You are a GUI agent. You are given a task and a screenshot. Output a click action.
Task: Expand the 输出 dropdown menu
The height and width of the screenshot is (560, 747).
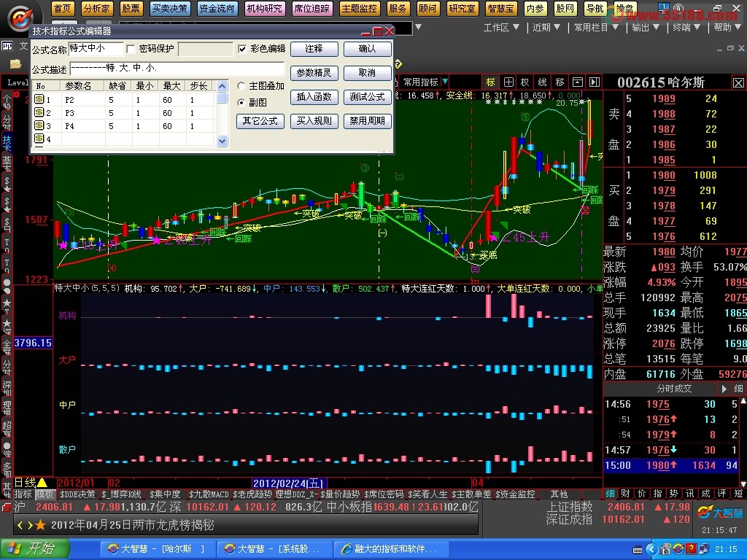tap(646, 28)
